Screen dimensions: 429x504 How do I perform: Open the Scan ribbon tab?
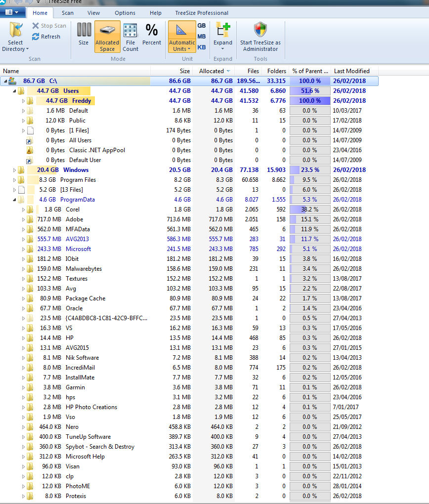click(x=68, y=13)
